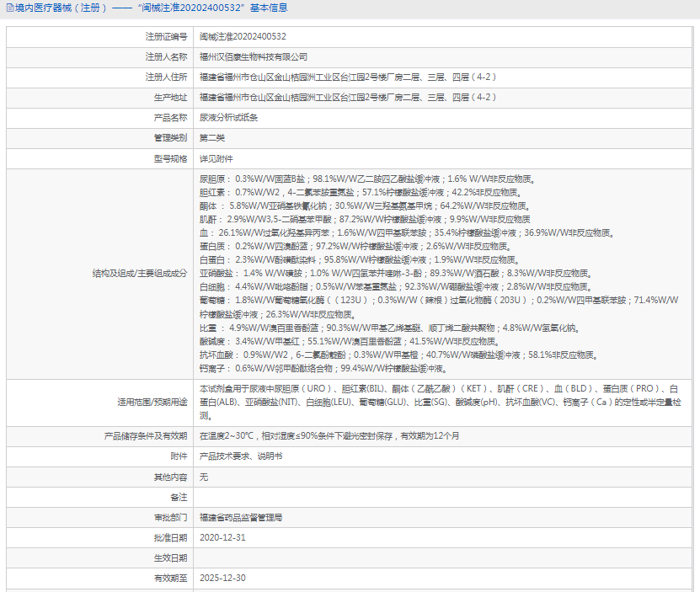
Task: Click the storage condition text 在温度2~30℃
Action: point(329,435)
